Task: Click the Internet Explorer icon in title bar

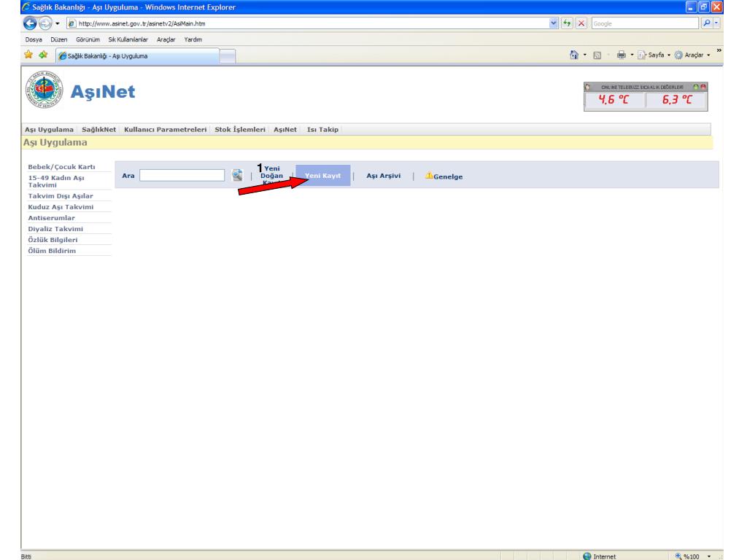Action: pos(26,7)
